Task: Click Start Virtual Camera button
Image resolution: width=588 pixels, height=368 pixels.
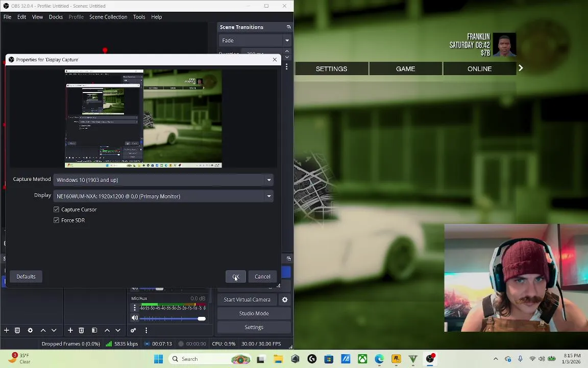Action: (247, 300)
